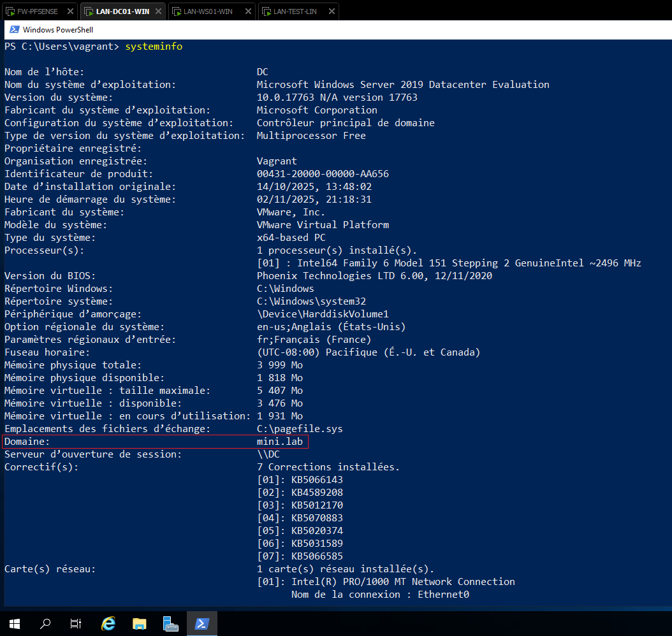Click the 'KB5070883' hotfix entry
672x636 pixels.
[317, 518]
